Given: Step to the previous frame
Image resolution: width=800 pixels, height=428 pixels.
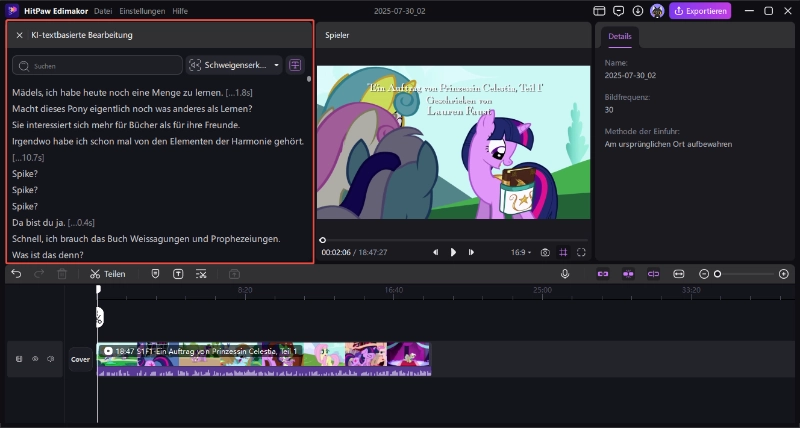Looking at the screenshot, I should (x=435, y=252).
